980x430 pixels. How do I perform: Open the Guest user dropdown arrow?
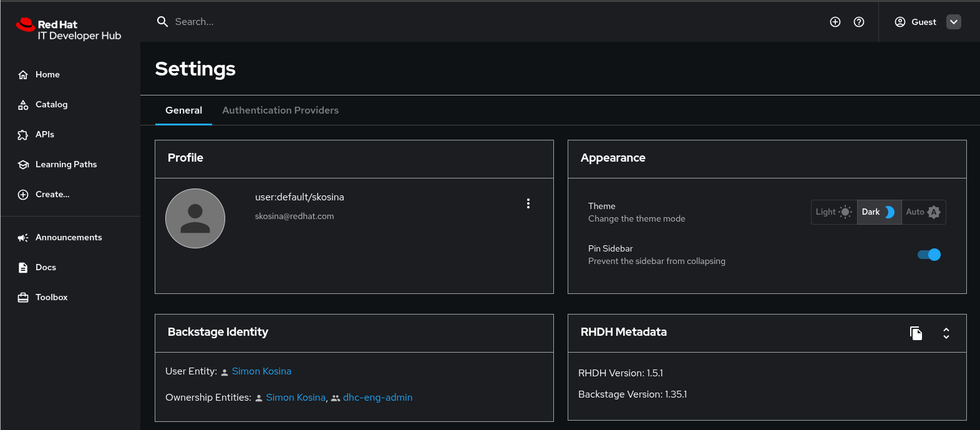(x=954, y=22)
